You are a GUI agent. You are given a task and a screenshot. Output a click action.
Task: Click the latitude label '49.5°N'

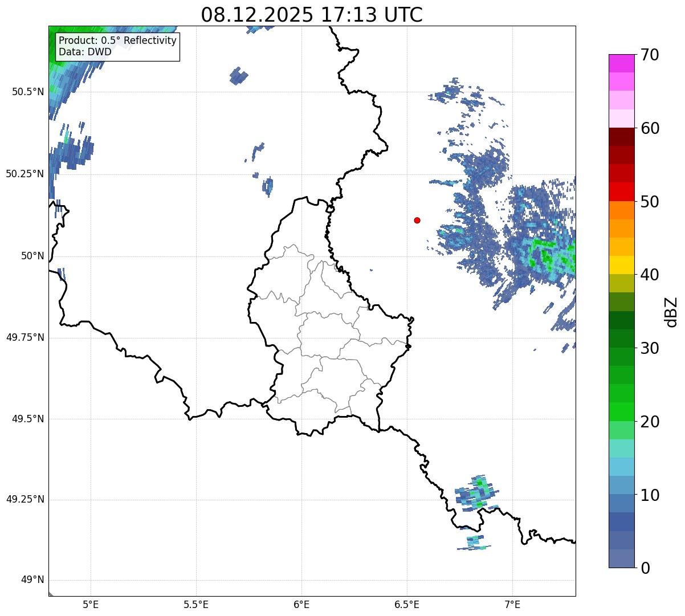point(28,419)
